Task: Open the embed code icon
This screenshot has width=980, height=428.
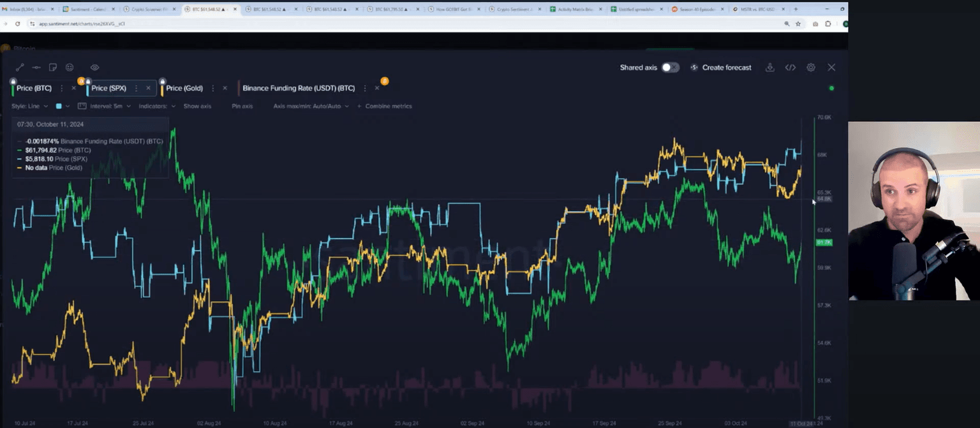Action: (790, 68)
